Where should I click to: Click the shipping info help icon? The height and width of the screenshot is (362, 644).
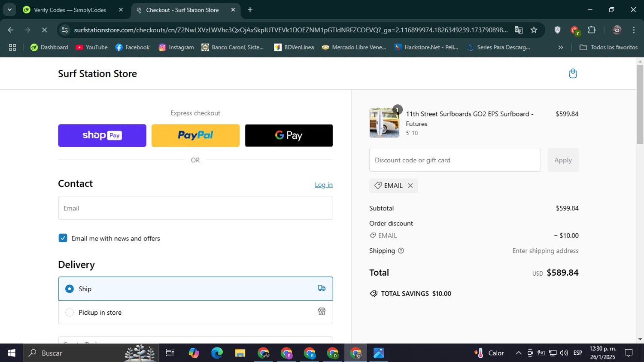(401, 251)
